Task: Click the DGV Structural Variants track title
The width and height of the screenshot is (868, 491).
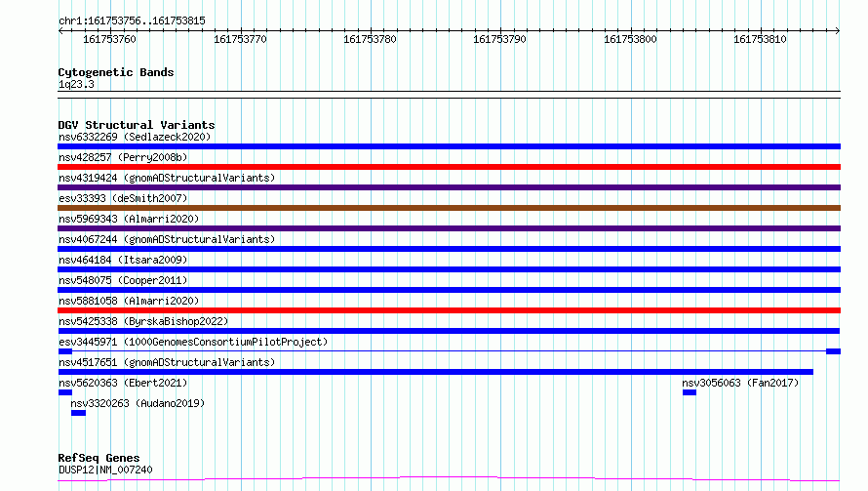Action: click(x=137, y=125)
